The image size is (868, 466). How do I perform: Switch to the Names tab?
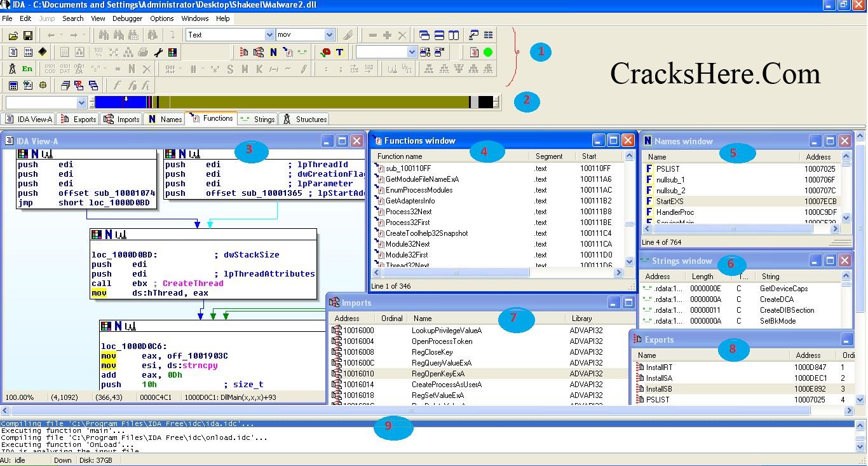(x=165, y=119)
